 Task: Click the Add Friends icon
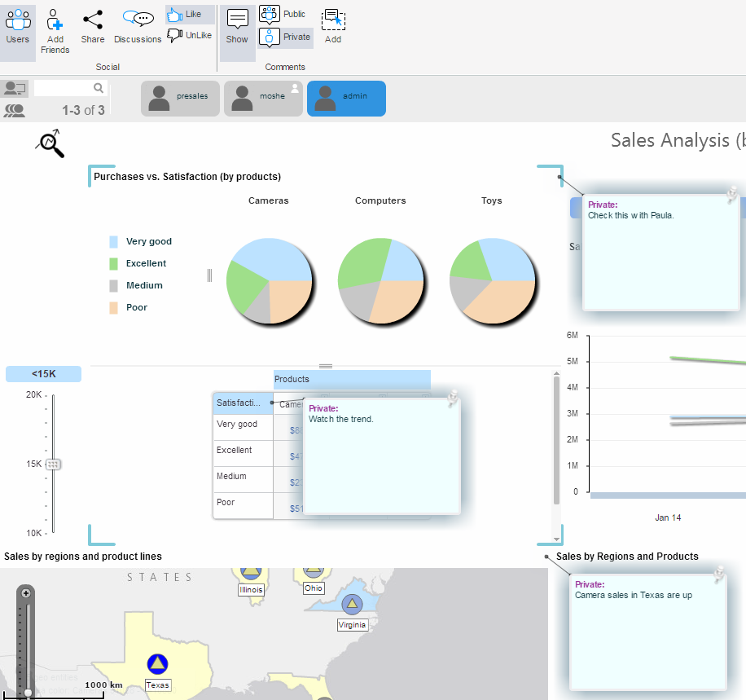[55, 30]
